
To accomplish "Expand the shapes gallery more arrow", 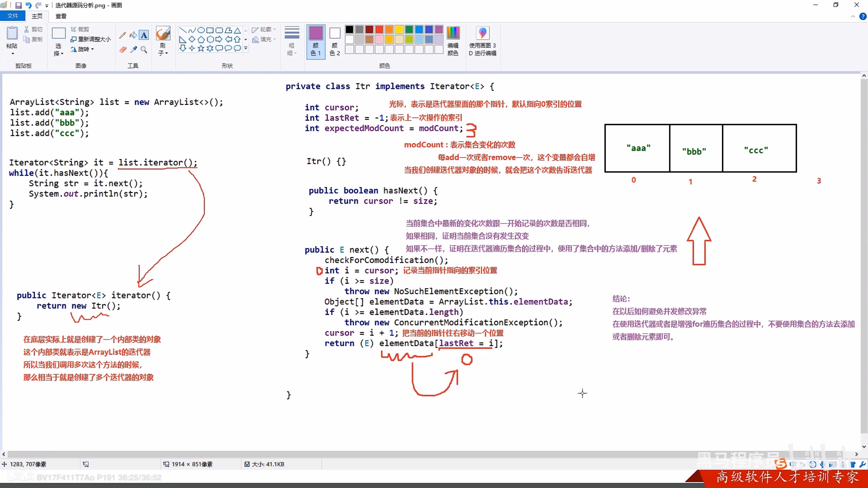I will coord(246,48).
